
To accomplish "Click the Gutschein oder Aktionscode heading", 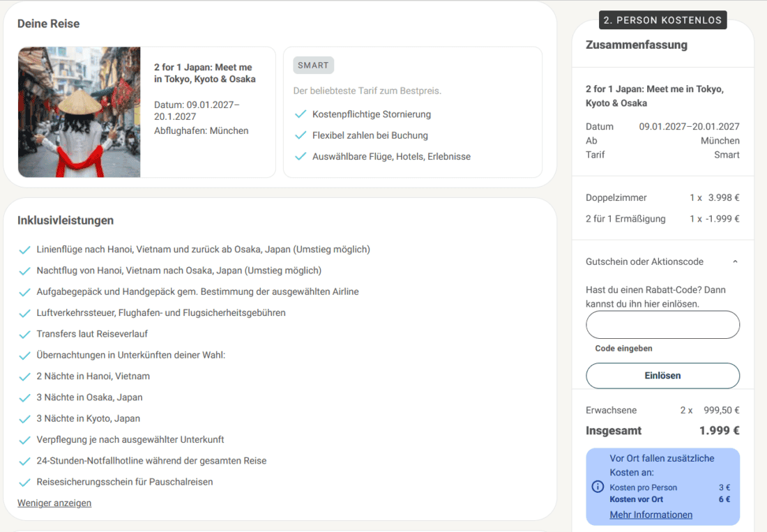I will coord(644,261).
